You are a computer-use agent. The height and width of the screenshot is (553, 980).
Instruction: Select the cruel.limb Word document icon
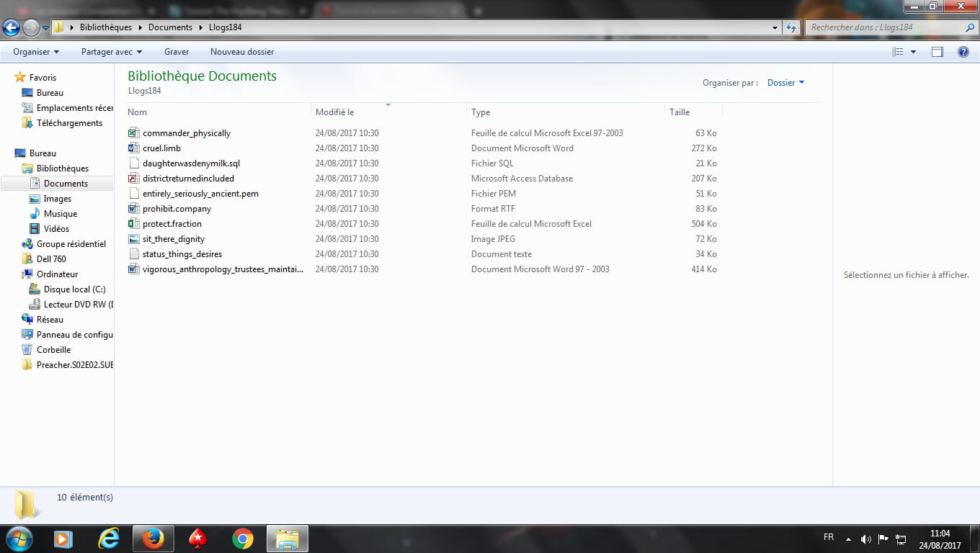(133, 148)
